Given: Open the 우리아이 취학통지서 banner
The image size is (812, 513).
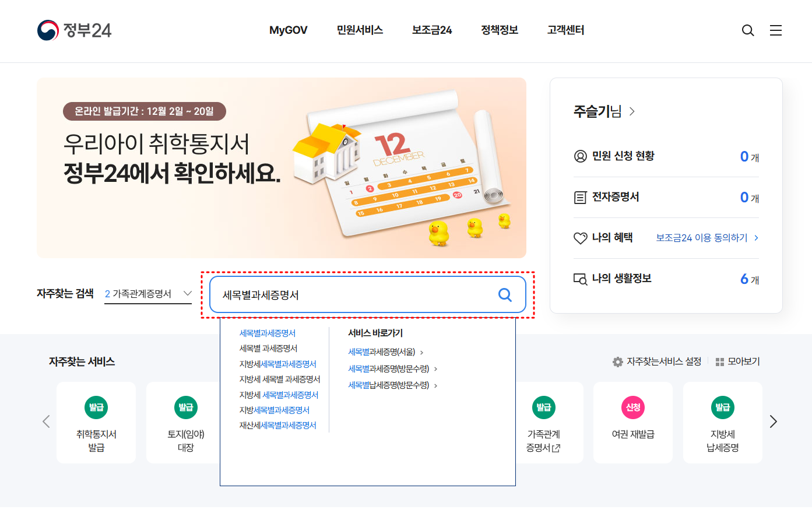Looking at the screenshot, I should [x=282, y=168].
